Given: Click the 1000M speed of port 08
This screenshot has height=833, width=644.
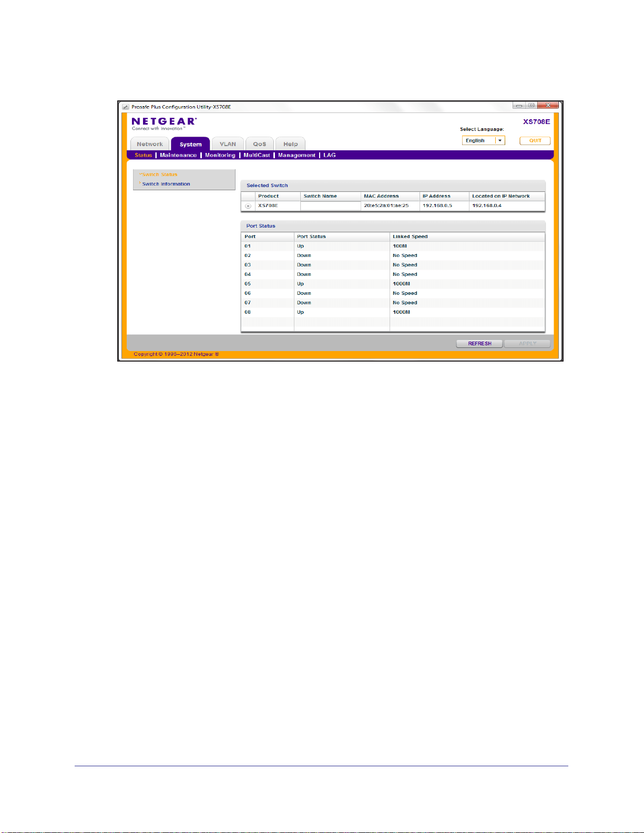Looking at the screenshot, I should tap(401, 312).
